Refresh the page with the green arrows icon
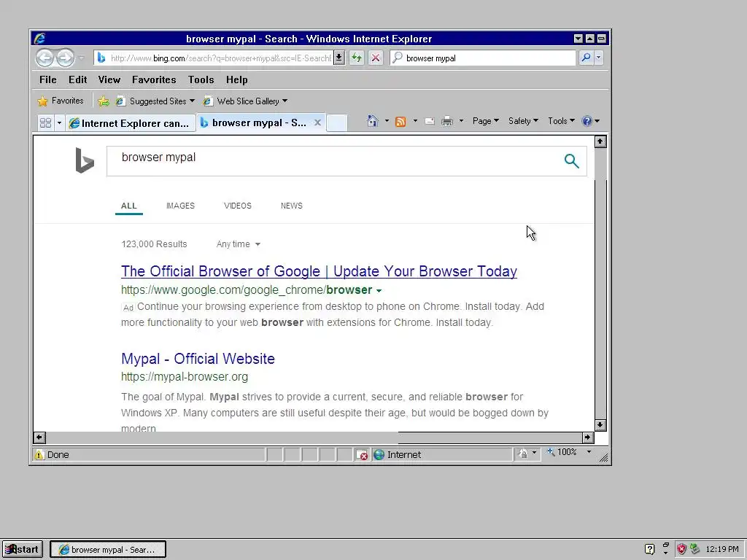Viewport: 747px width, 560px height. coord(356,58)
